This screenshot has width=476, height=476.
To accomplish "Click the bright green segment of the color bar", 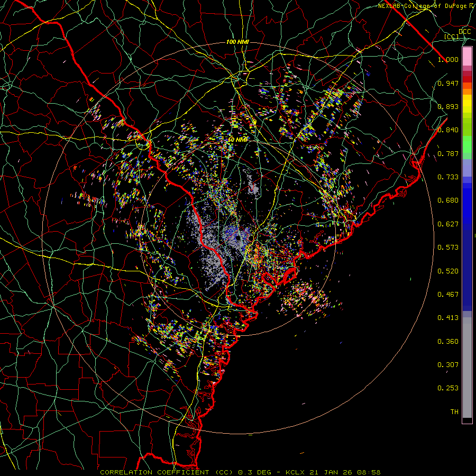I will pyautogui.click(x=467, y=144).
